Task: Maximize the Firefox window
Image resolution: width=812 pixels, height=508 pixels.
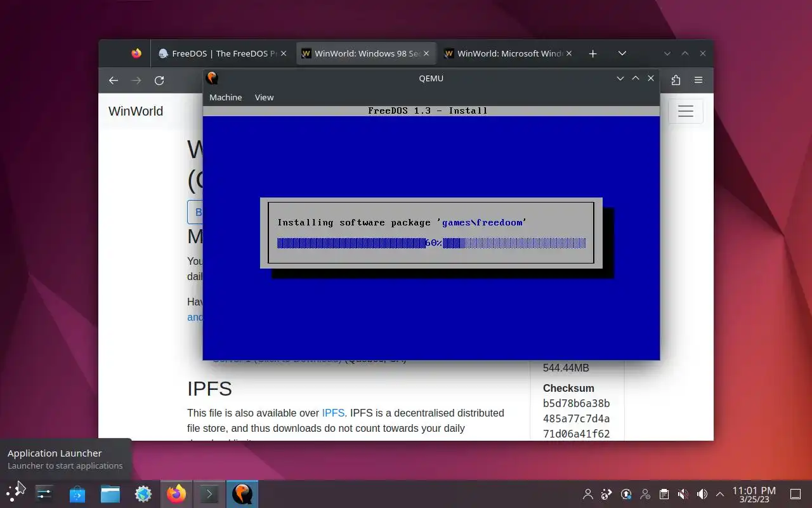Action: click(x=685, y=53)
